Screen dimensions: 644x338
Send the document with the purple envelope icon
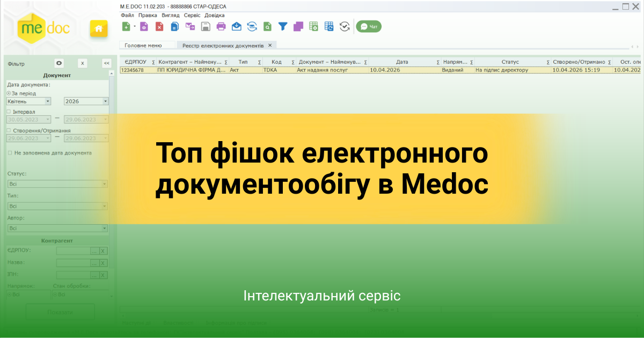190,26
